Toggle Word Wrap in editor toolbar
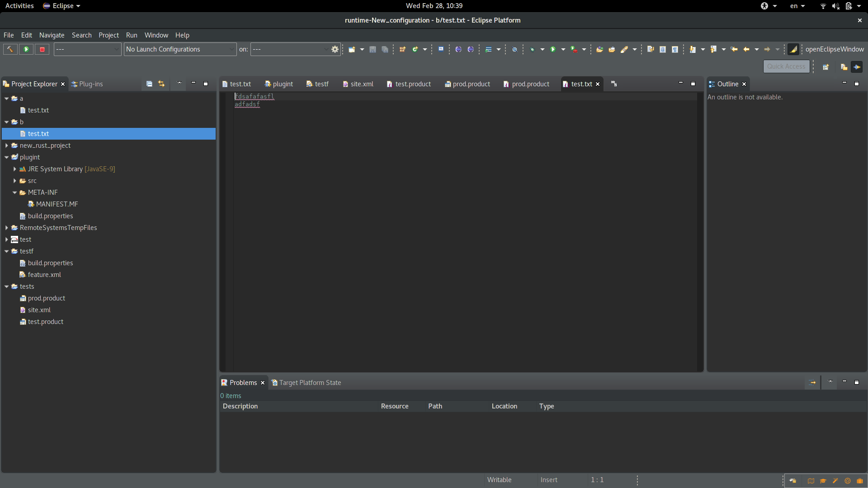This screenshot has width=868, height=488. click(x=651, y=49)
